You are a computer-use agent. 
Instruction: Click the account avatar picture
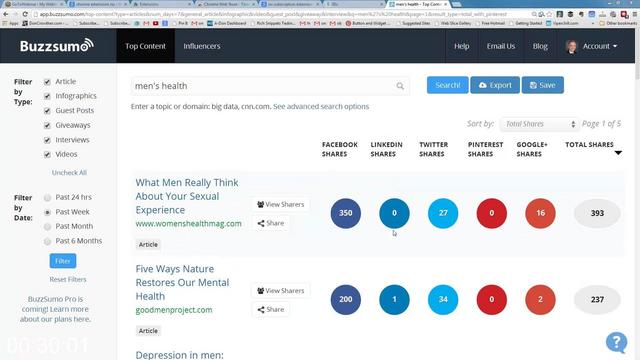(571, 47)
